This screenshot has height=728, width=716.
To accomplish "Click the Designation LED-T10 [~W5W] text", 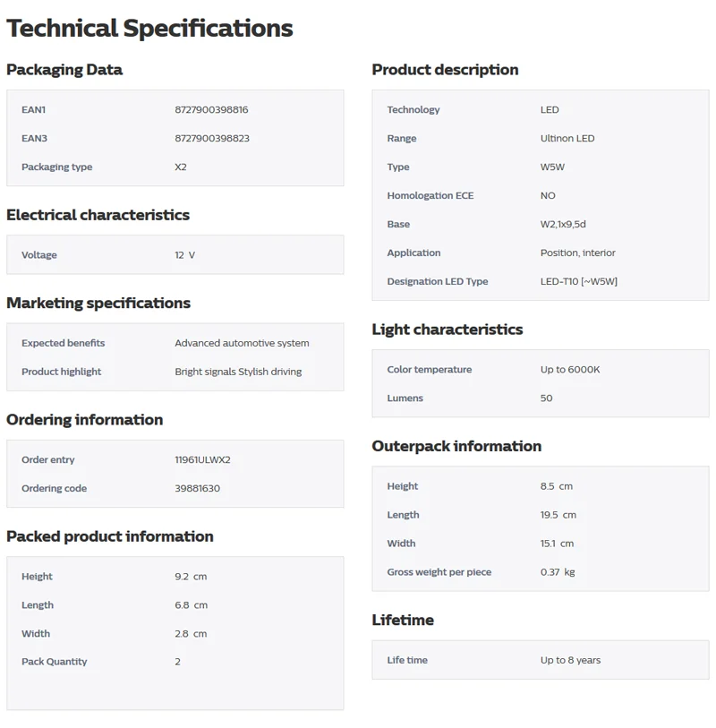I will click(x=579, y=281).
